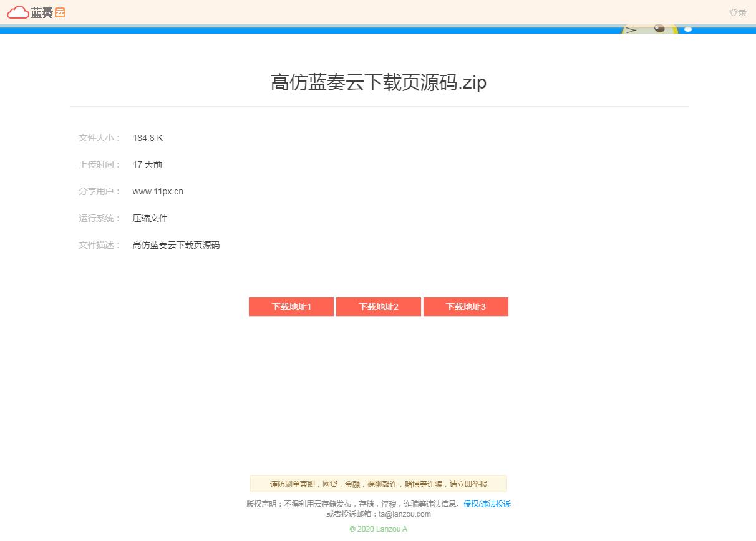The image size is (756, 541).
Task: Open the 侵权/违法投诉 complaint link
Action: (x=486, y=504)
